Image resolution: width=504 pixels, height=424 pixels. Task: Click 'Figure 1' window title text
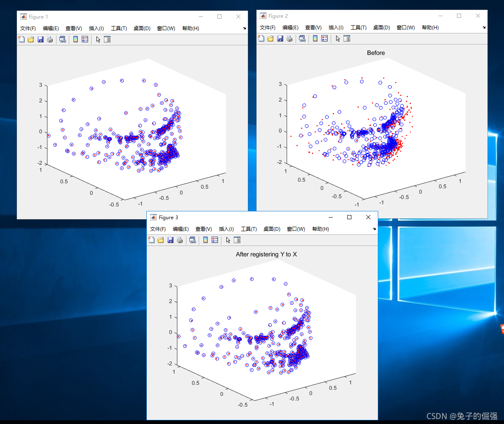pos(38,17)
